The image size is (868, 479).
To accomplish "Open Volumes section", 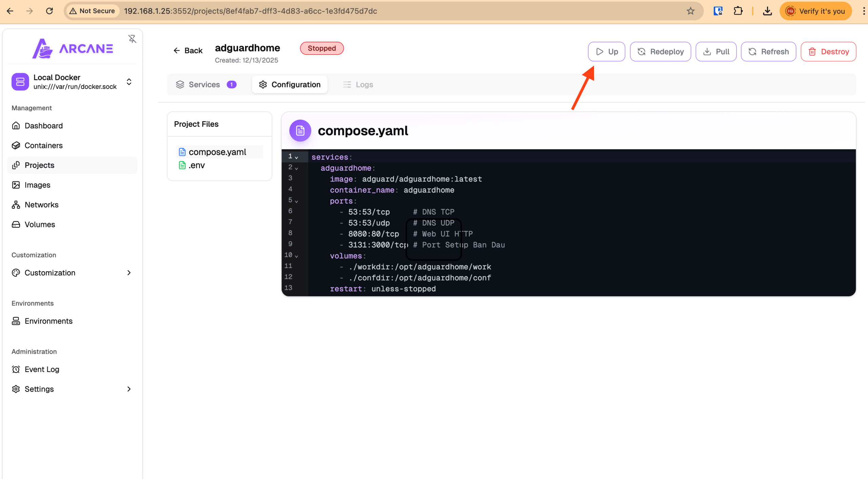I will 40,224.
